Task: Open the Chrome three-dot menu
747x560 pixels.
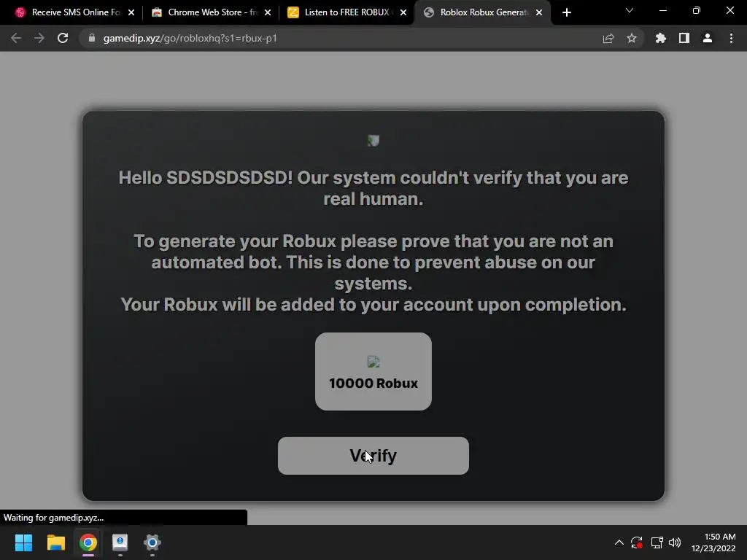Action: pyautogui.click(x=731, y=38)
